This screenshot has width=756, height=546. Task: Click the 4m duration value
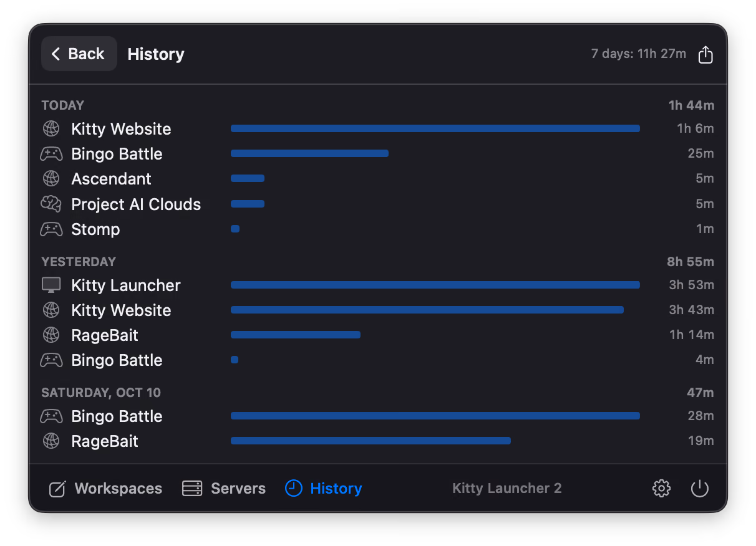click(x=705, y=360)
